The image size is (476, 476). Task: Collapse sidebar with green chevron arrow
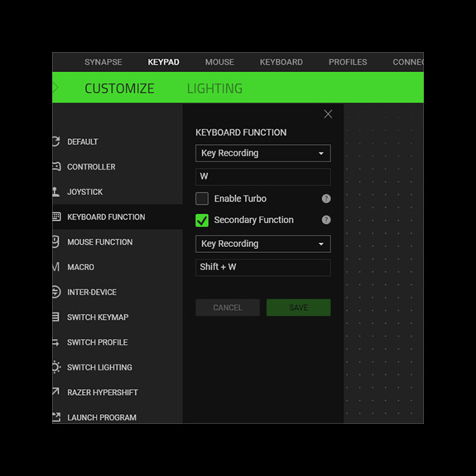pos(56,88)
